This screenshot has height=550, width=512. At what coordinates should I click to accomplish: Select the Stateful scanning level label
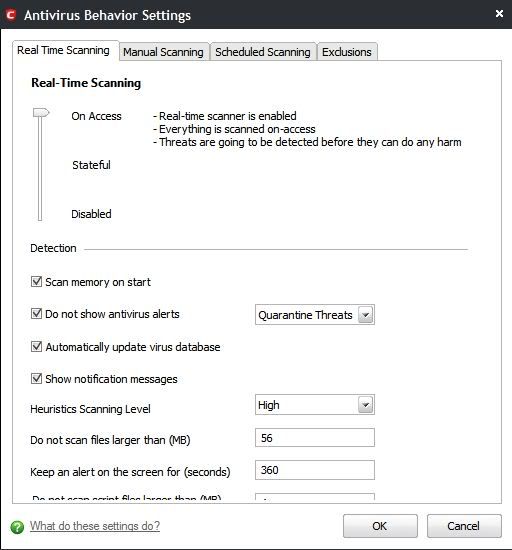point(91,165)
